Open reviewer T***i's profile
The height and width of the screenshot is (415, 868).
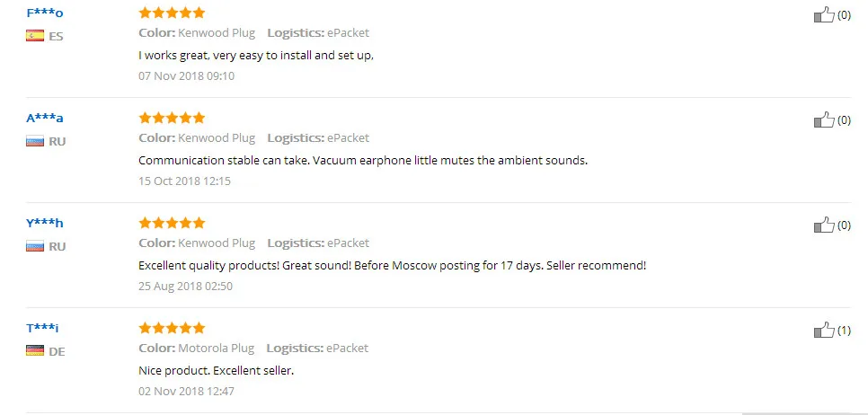pos(42,328)
